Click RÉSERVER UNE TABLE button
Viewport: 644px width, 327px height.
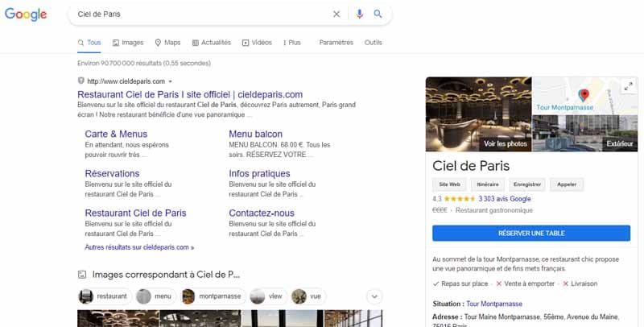[531, 233]
